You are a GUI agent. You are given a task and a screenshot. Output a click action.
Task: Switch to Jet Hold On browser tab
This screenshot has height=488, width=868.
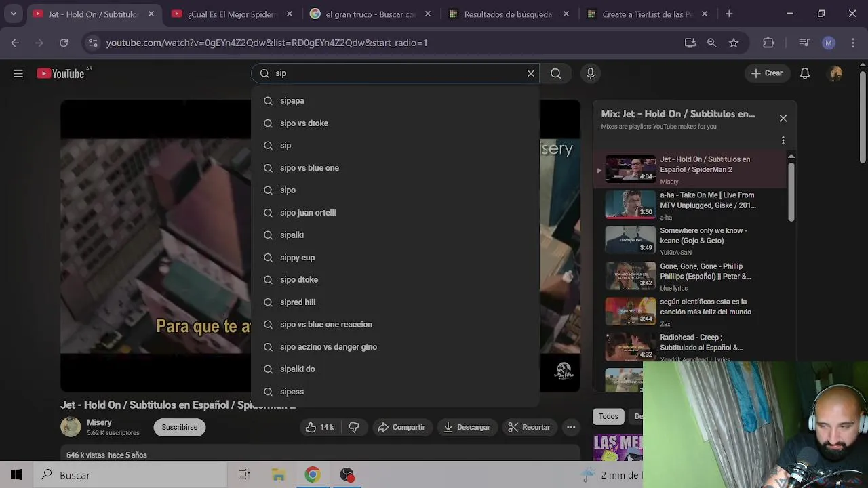click(x=93, y=14)
